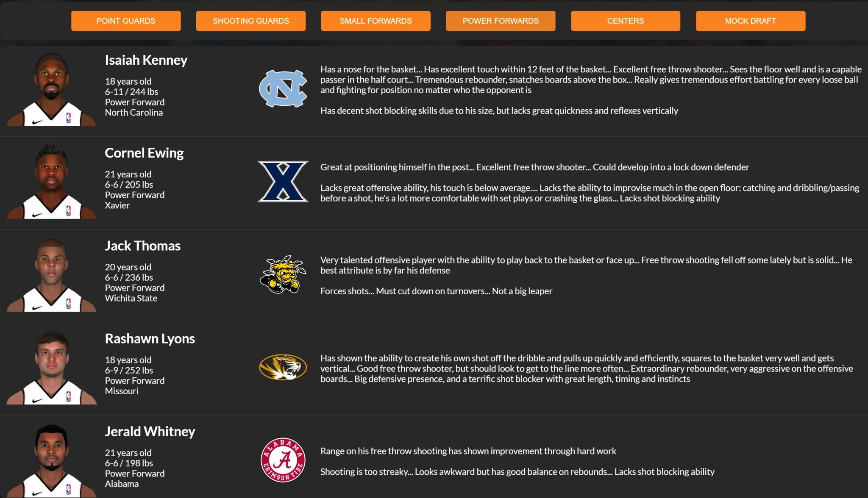This screenshot has width=868, height=498.
Task: Click the Wichita State Shockers logo
Action: point(283,274)
